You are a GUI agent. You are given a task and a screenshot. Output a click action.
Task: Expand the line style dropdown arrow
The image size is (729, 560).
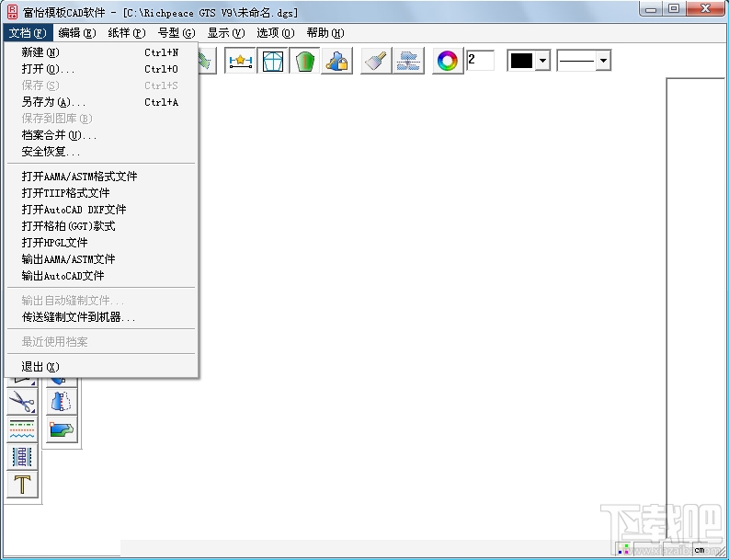603,61
